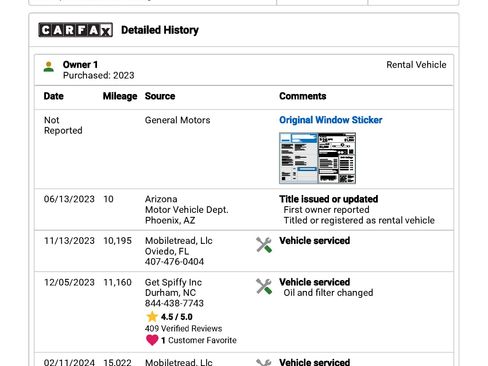Click the Owner 1 person icon
The width and height of the screenshot is (488, 366).
point(49,67)
